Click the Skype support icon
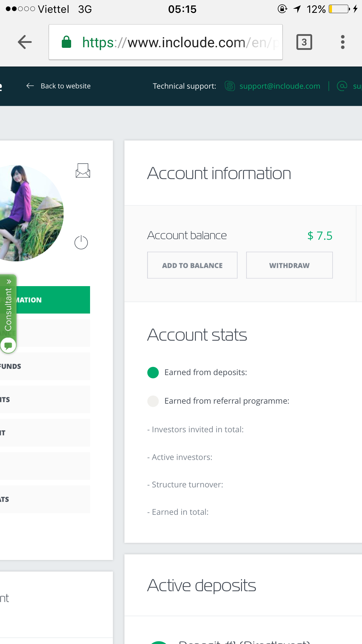Image resolution: width=362 pixels, height=644 pixels. pos(230,86)
